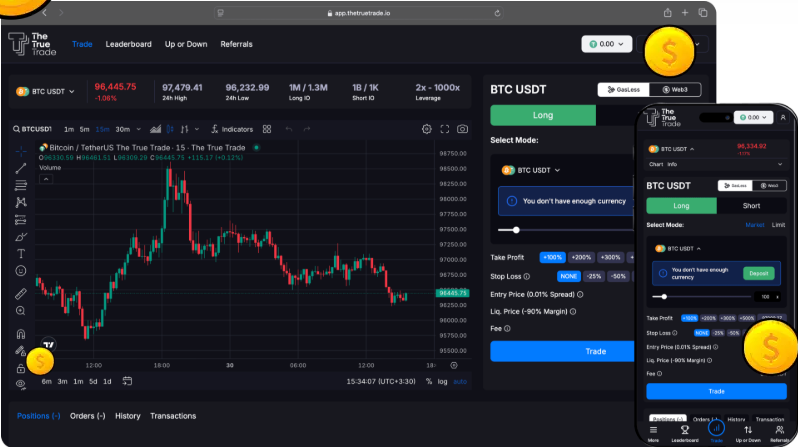
Task: Select the trend line drawing tool
Action: (x=21, y=168)
